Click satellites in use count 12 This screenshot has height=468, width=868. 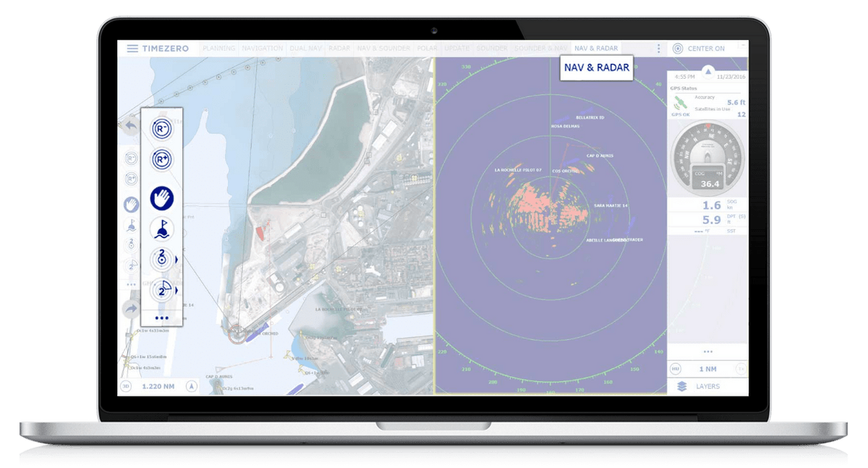click(741, 114)
